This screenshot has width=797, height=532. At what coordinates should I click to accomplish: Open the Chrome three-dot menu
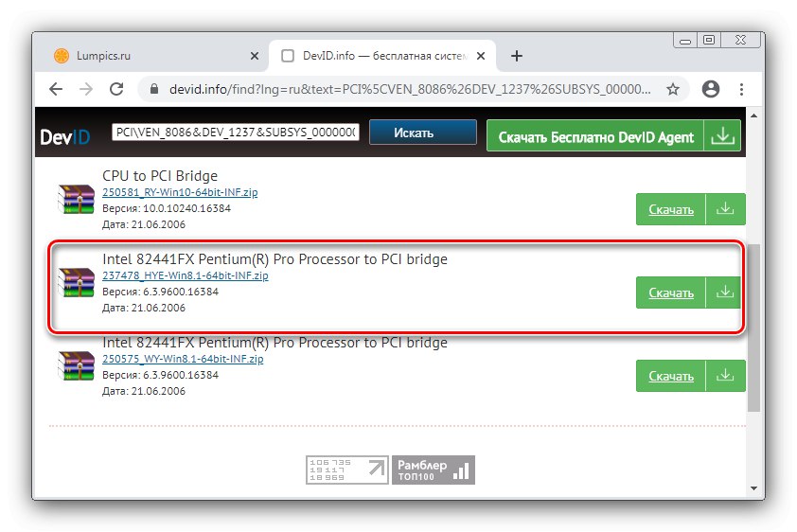click(x=741, y=89)
